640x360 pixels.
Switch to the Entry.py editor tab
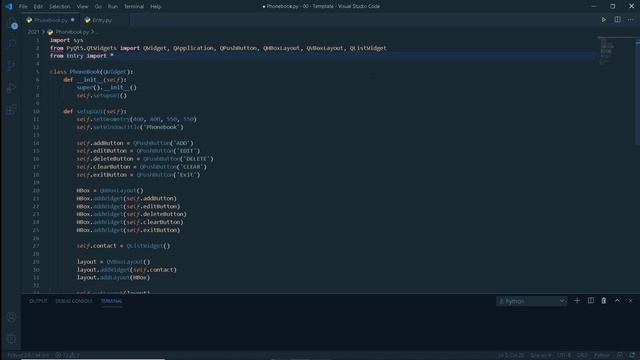(102, 20)
